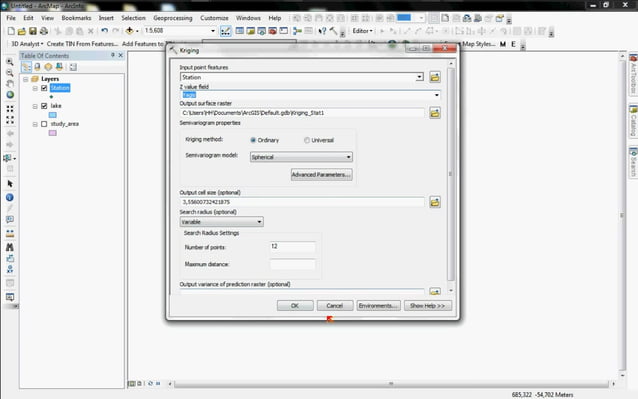The height and width of the screenshot is (399, 638).
Task: Collapse the Layers data frame tree
Action: point(26,79)
